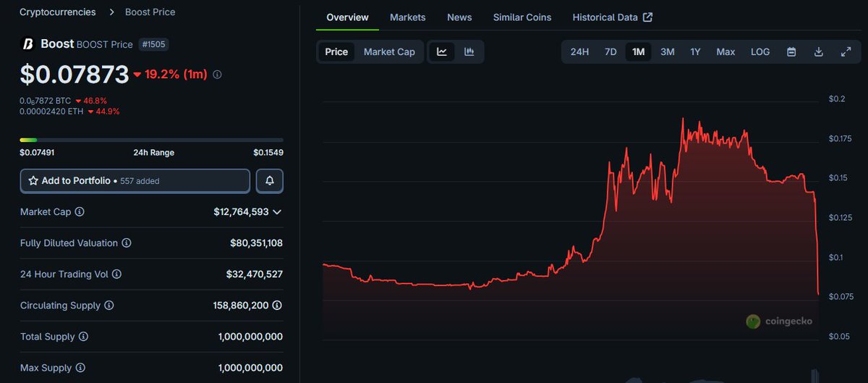Switch to candlestick chart view icon
This screenshot has height=383, width=868.
(469, 51)
